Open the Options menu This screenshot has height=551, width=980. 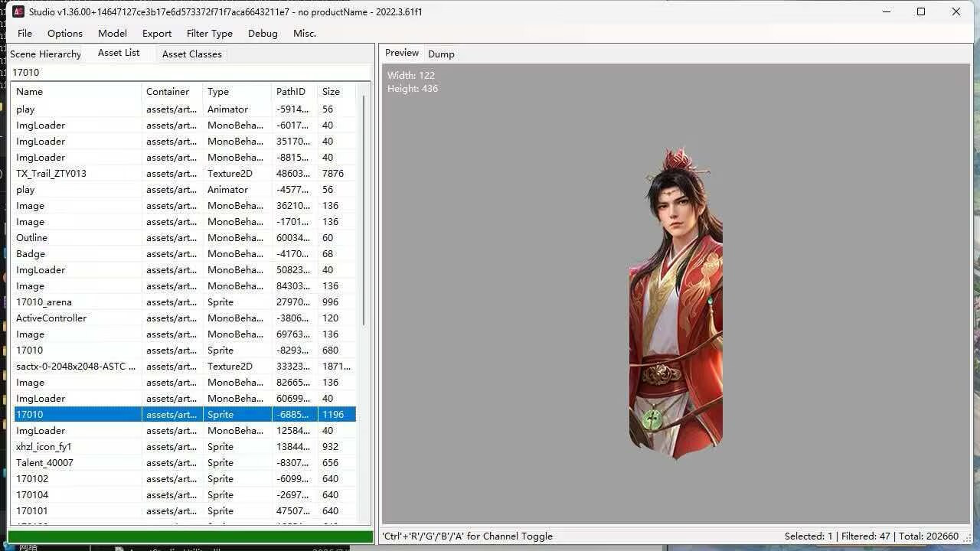(x=65, y=33)
